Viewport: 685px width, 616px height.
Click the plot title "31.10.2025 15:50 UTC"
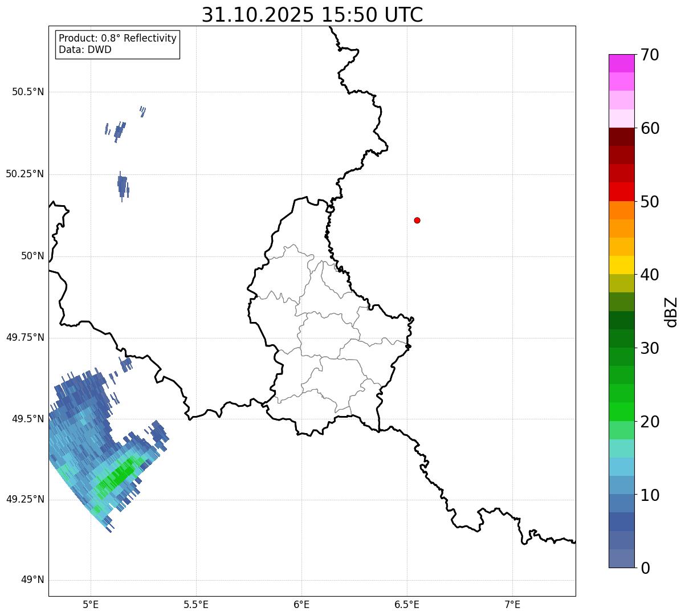312,15
